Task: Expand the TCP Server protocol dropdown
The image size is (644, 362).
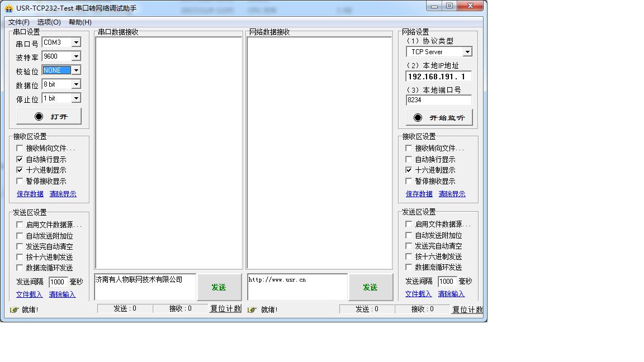Action: coord(467,52)
